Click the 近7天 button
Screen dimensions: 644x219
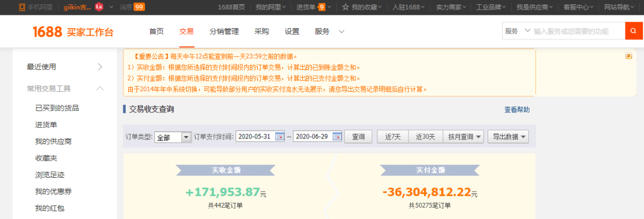(392, 137)
